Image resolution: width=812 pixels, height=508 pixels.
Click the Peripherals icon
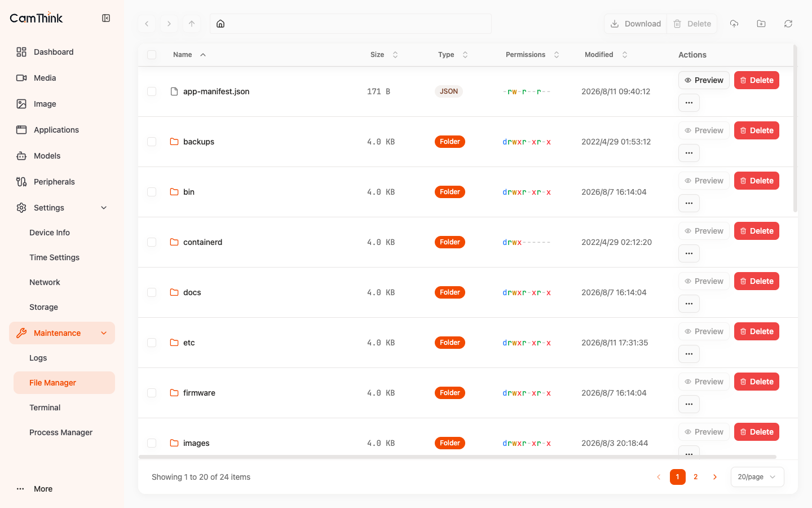pos(21,182)
